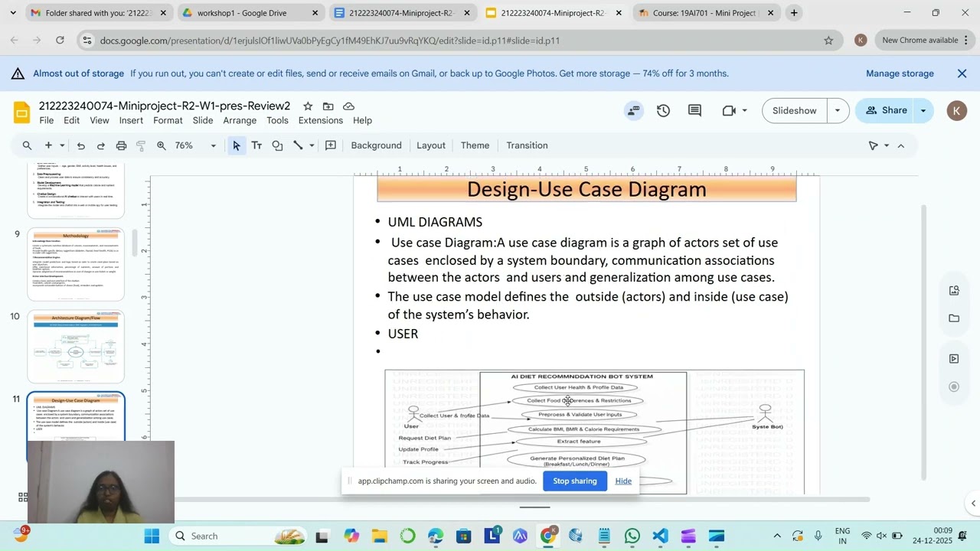This screenshot has width=980, height=551.
Task: Click the main slide vertical scrollbar
Action: coord(924,343)
